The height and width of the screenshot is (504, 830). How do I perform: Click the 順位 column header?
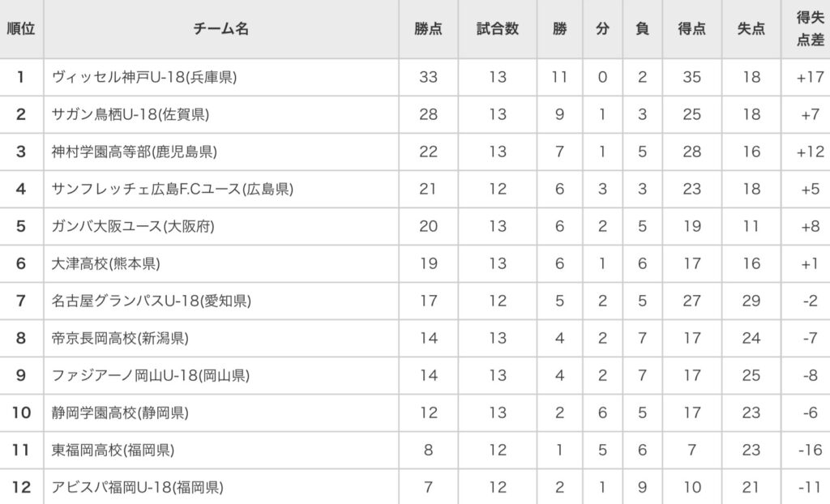[x=21, y=28]
